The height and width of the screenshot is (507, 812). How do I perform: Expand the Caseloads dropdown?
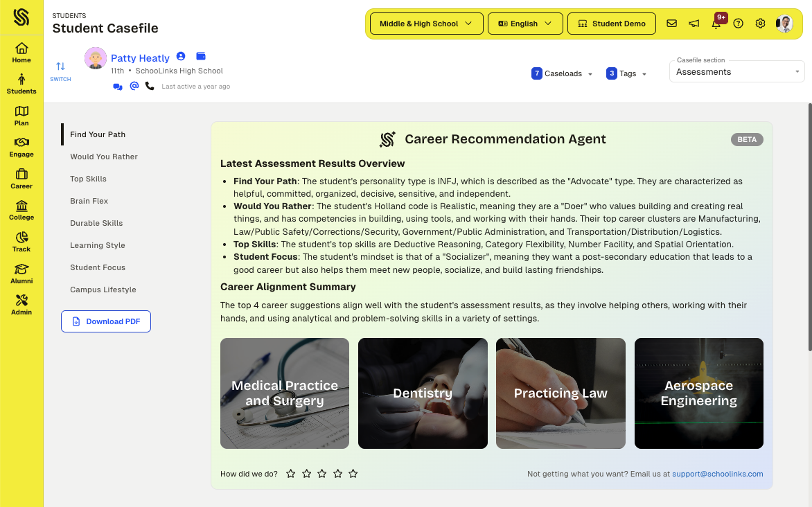point(562,73)
